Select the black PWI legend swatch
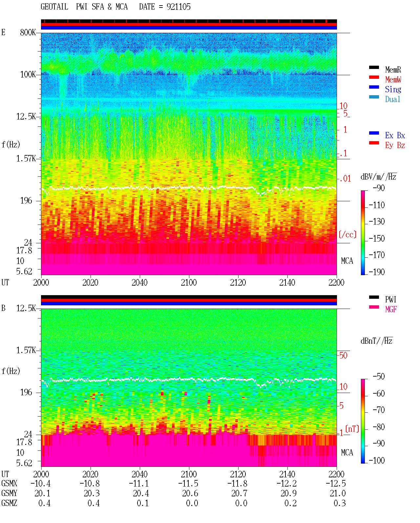This screenshot has width=420, height=523. click(x=374, y=297)
